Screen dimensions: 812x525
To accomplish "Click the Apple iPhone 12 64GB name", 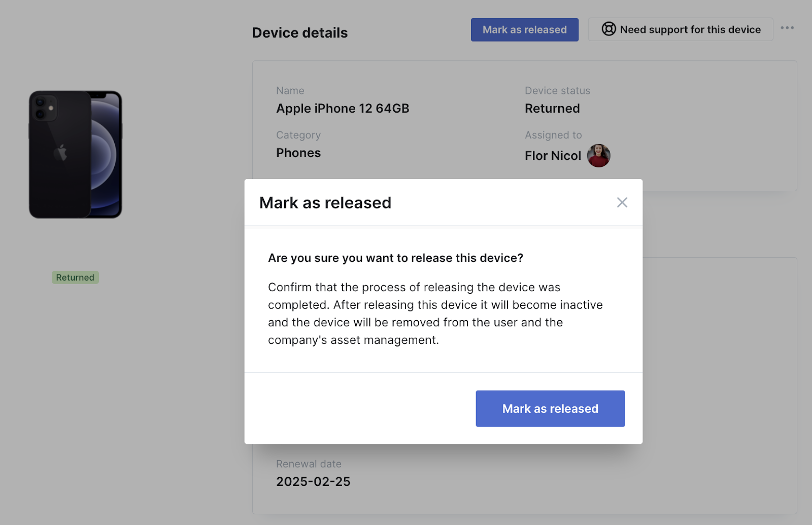I will [x=343, y=109].
